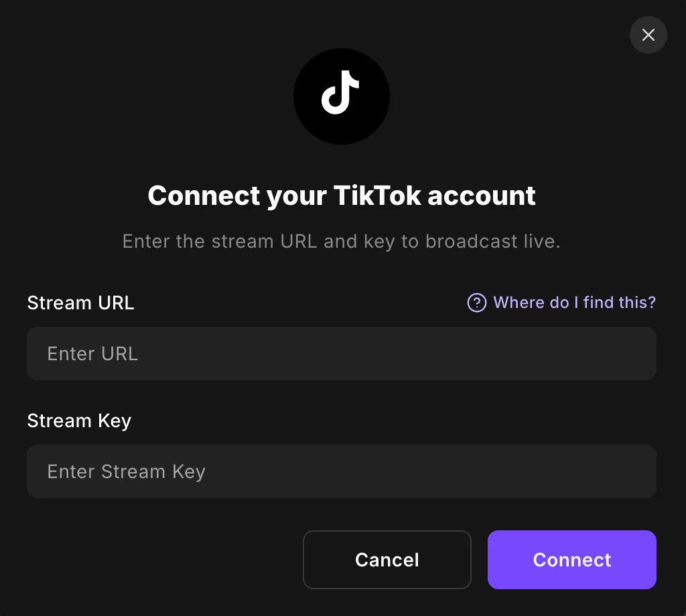Click the 'Enter Stream Key' input field
This screenshot has width=686, height=616.
(x=342, y=471)
